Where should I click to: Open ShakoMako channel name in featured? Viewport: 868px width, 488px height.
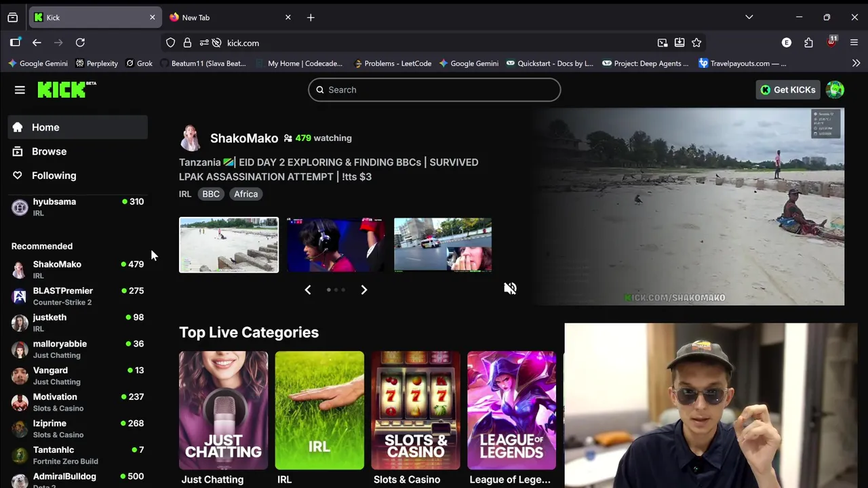244,138
